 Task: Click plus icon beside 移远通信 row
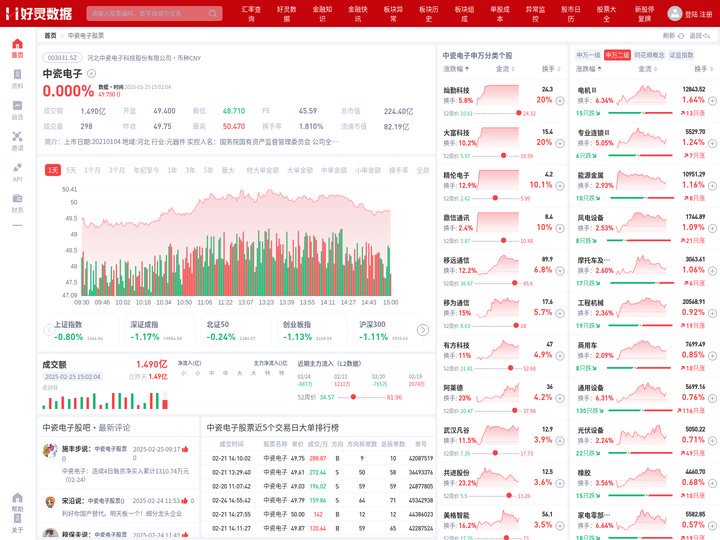coord(560,271)
